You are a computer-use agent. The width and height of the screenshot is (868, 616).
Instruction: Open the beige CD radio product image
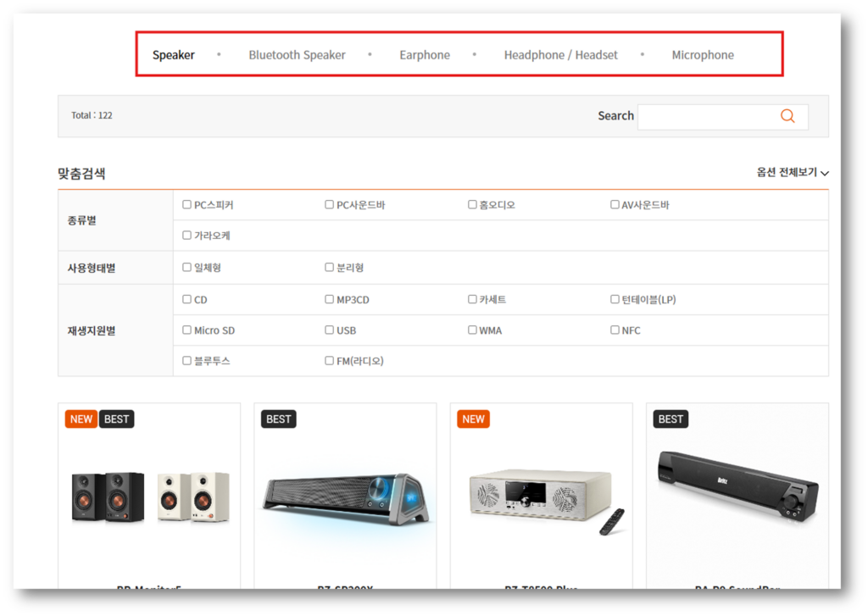tap(541, 499)
